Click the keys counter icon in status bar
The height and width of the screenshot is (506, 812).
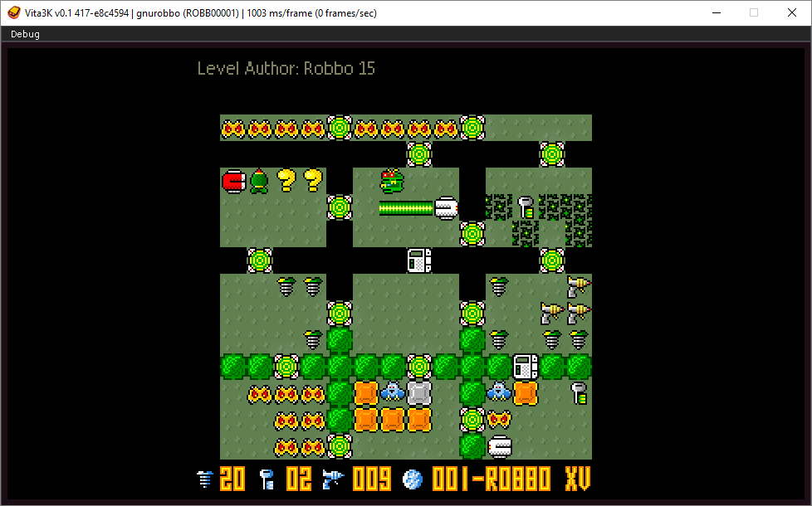(267, 479)
